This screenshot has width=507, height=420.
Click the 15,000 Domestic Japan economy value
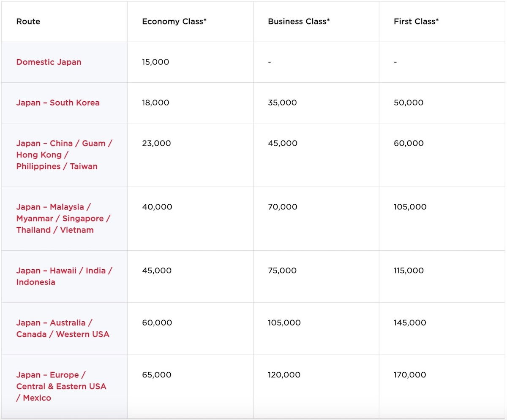(155, 62)
